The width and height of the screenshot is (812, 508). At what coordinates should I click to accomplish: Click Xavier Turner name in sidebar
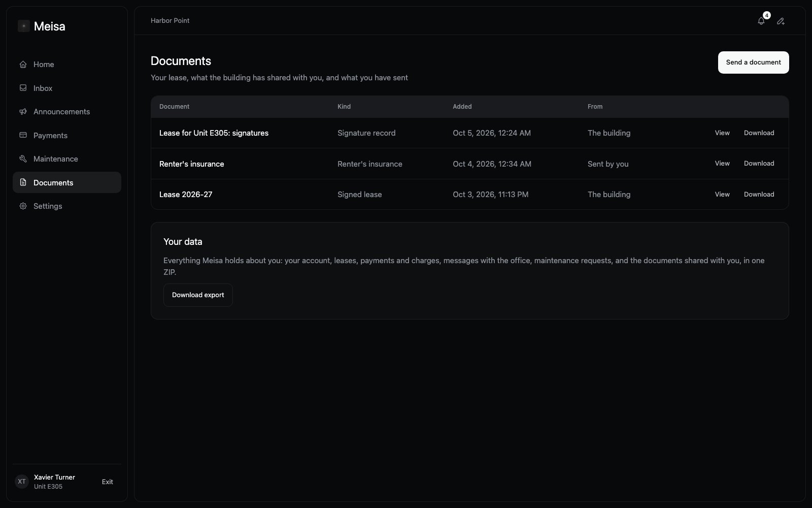pos(54,477)
